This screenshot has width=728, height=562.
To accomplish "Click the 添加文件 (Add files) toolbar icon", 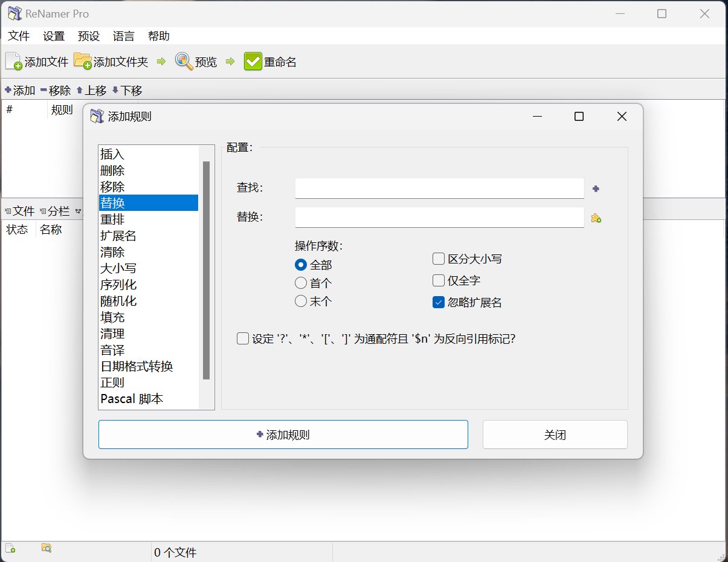I will coord(14,61).
